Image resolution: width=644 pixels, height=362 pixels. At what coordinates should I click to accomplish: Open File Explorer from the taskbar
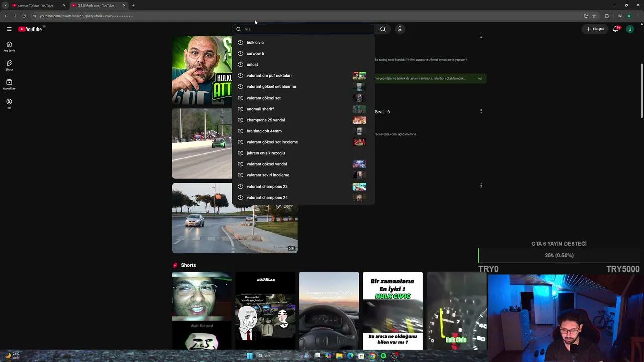pyautogui.click(x=339, y=356)
